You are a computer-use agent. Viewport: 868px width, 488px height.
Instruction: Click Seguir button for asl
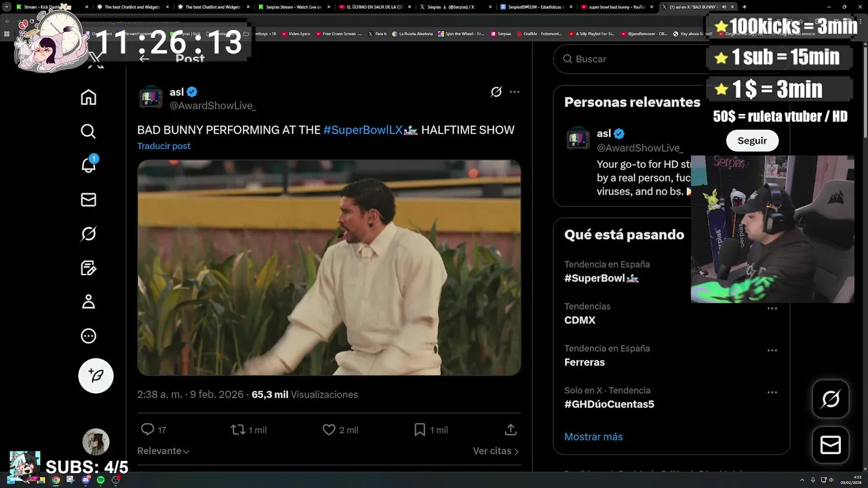[x=752, y=140]
